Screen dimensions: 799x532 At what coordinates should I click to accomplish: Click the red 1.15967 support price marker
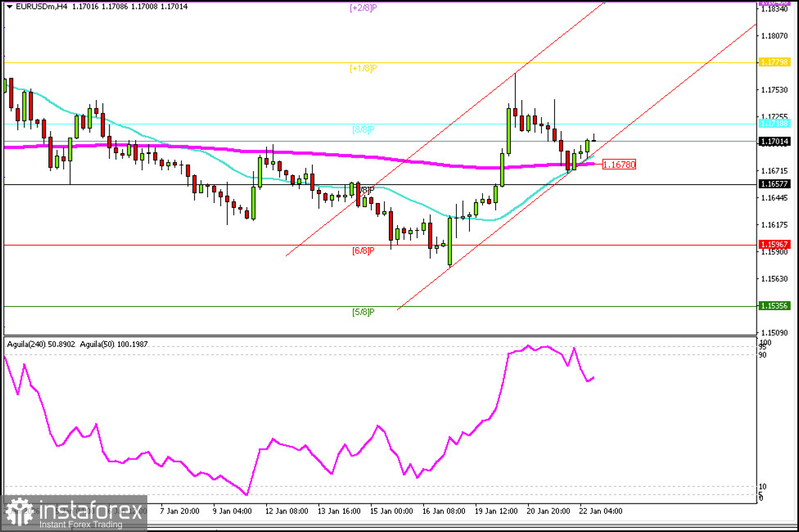(776, 244)
